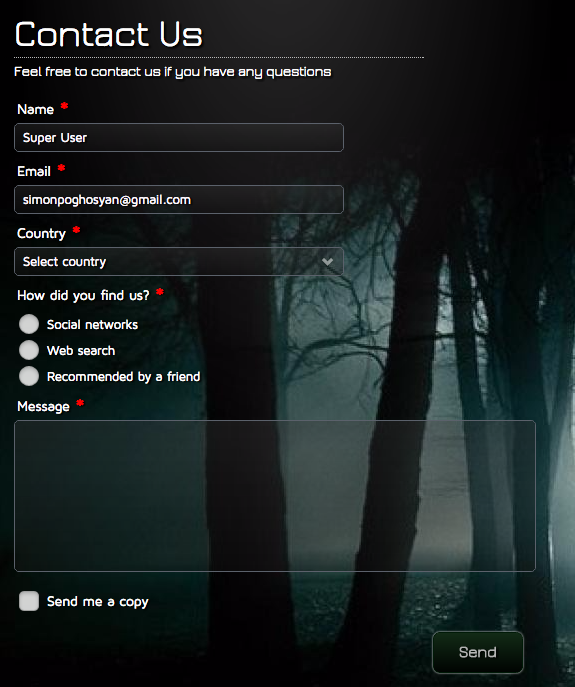
Task: Focus the Email address field
Action: pyautogui.click(x=179, y=200)
